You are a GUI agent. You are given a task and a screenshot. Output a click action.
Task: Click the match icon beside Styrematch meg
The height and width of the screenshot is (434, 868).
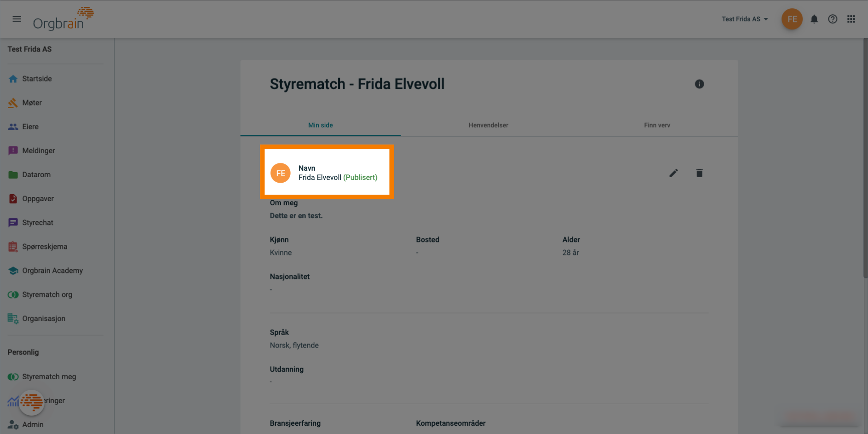coord(13,376)
